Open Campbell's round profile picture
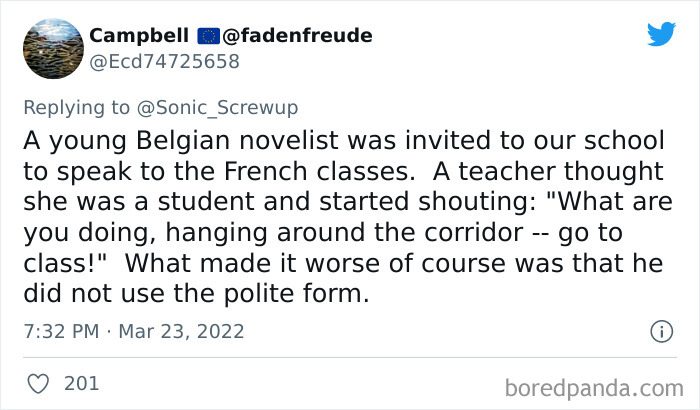The height and width of the screenshot is (410, 700). pos(53,49)
